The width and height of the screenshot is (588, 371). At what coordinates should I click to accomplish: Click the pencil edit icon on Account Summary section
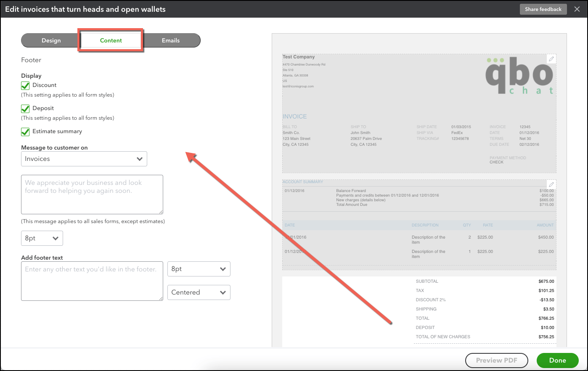(551, 184)
